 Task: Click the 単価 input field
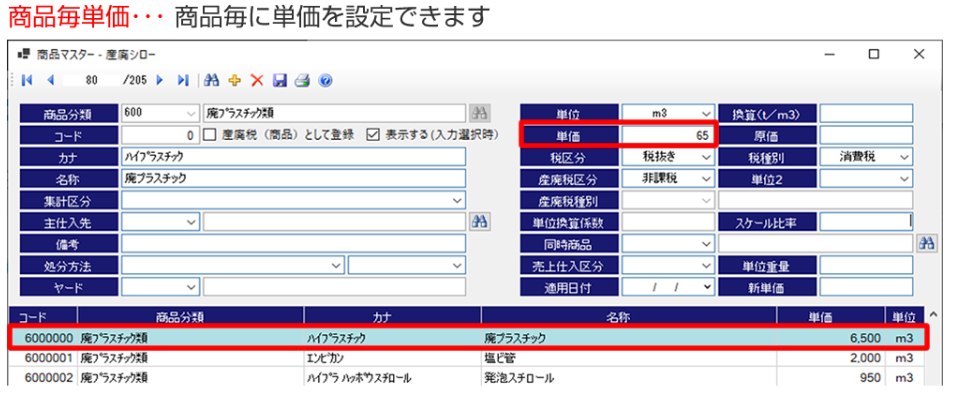point(668,136)
